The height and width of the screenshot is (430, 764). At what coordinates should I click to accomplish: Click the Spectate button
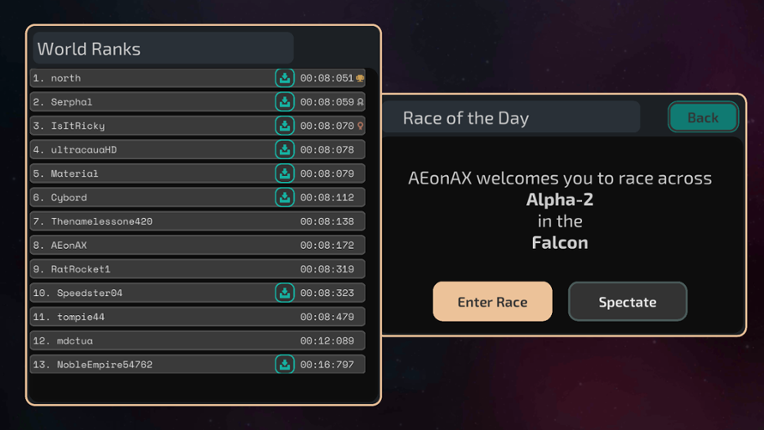coord(627,302)
